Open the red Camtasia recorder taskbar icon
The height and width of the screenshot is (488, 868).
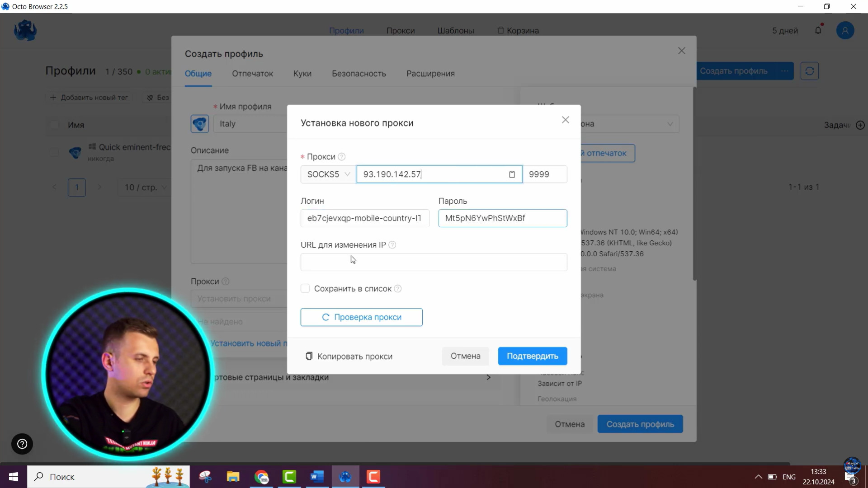click(x=373, y=477)
